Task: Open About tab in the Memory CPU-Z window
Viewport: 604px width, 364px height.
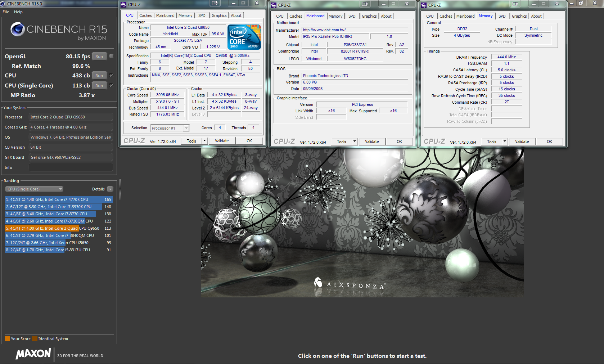Action: pyautogui.click(x=536, y=16)
